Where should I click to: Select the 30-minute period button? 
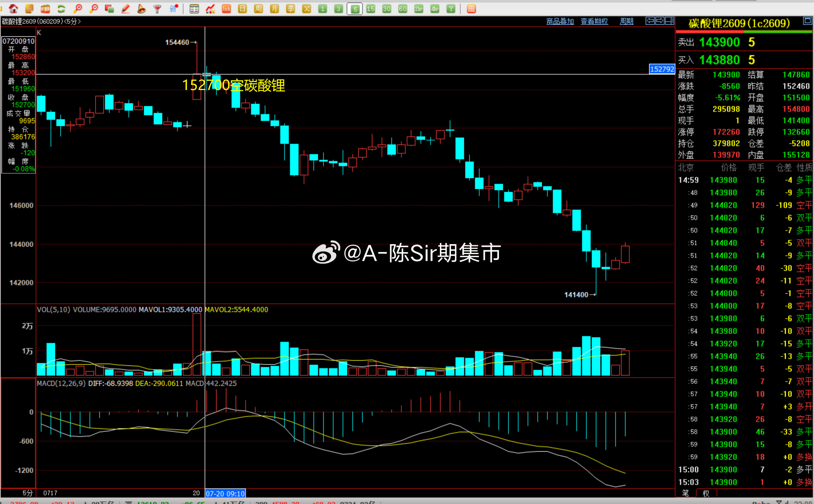point(387,8)
